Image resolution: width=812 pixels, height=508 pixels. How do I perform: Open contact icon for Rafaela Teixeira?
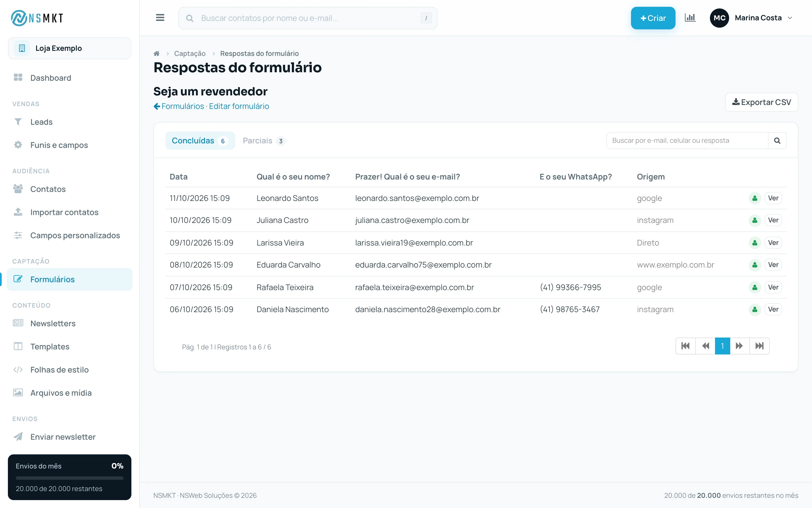(x=754, y=287)
